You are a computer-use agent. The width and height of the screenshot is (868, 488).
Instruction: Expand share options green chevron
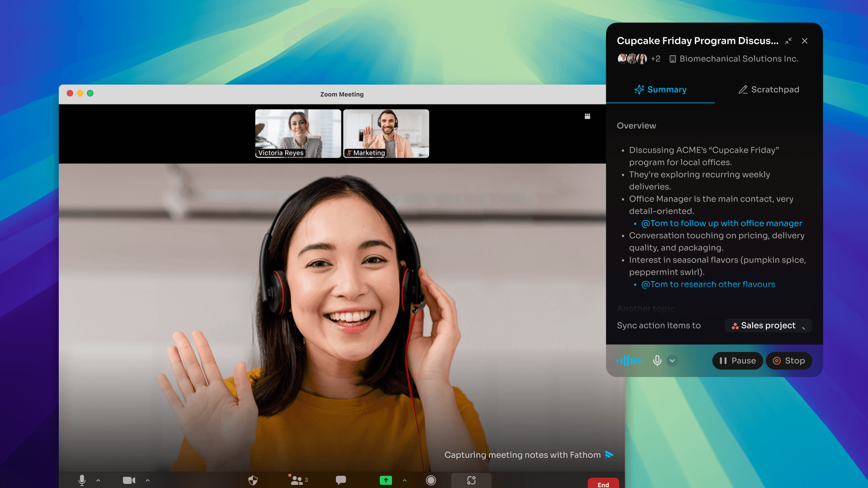pyautogui.click(x=405, y=480)
